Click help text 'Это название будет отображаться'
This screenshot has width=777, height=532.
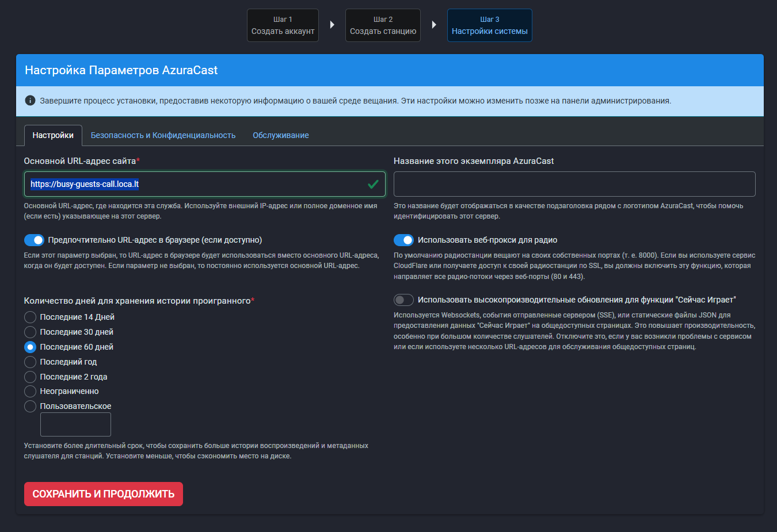(569, 211)
